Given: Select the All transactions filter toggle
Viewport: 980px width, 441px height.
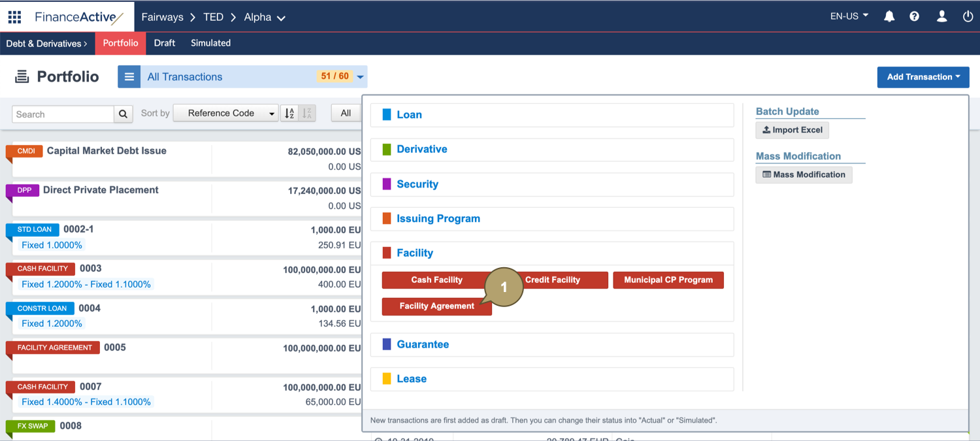Looking at the screenshot, I should pos(345,112).
